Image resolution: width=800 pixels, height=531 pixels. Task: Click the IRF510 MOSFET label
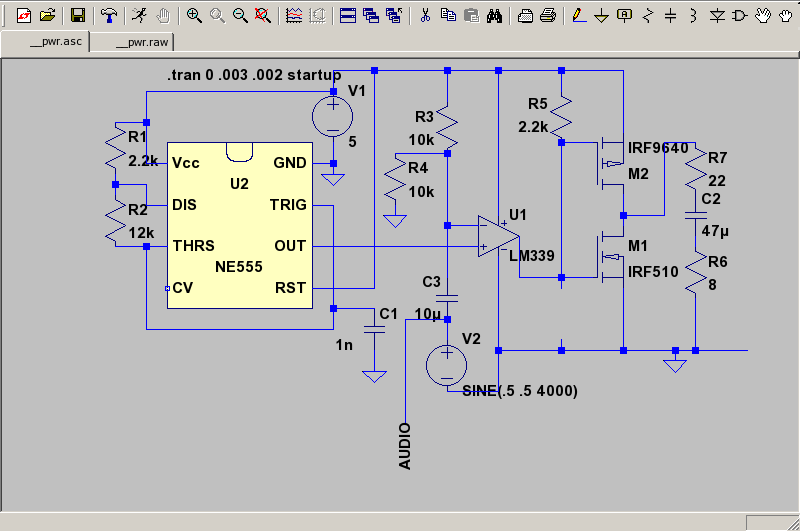point(653,271)
